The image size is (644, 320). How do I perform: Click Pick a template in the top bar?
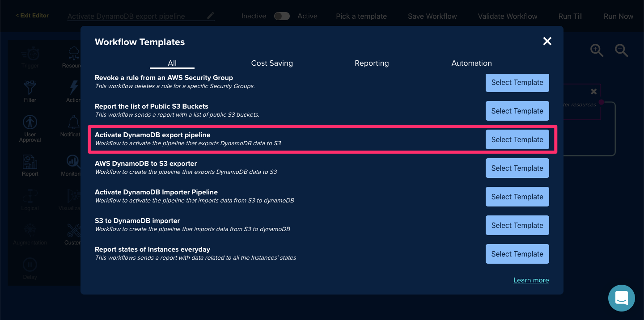[x=361, y=16]
